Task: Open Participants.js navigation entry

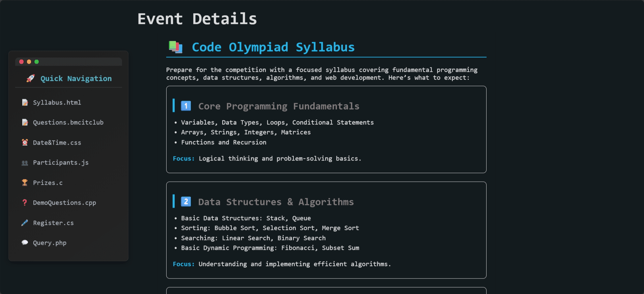Action: (x=61, y=163)
